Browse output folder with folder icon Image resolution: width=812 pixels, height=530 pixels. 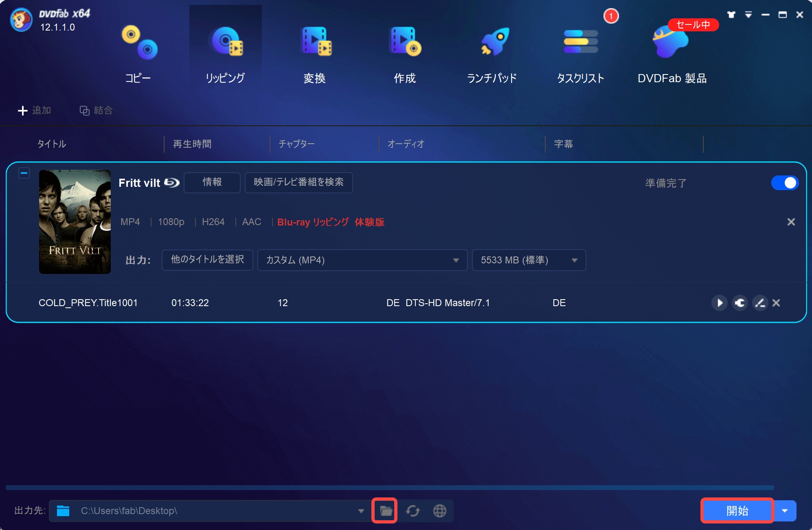[x=386, y=511]
